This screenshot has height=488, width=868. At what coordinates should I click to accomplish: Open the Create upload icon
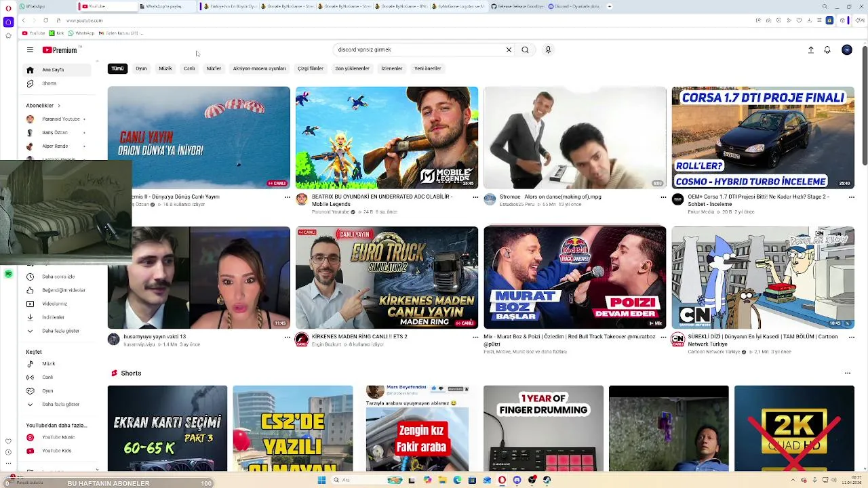pyautogui.click(x=811, y=49)
